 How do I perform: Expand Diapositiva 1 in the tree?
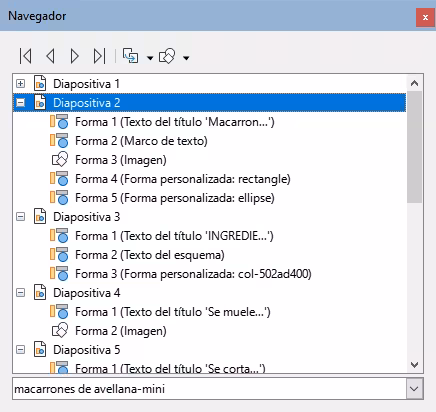[x=21, y=83]
